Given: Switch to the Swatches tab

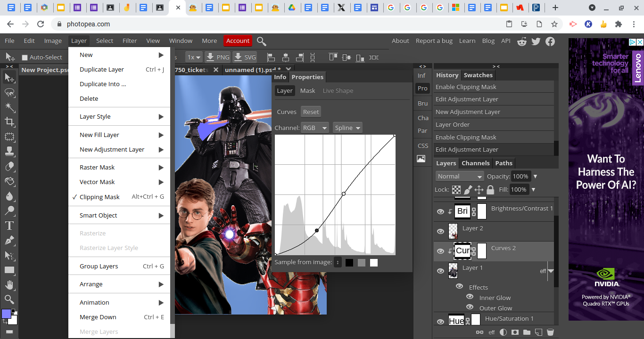Looking at the screenshot, I should click(x=478, y=75).
